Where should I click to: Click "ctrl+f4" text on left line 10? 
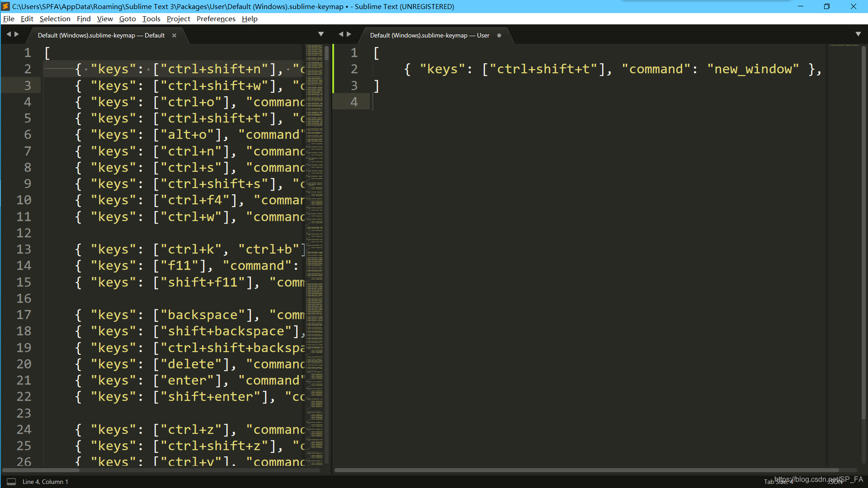(195, 200)
